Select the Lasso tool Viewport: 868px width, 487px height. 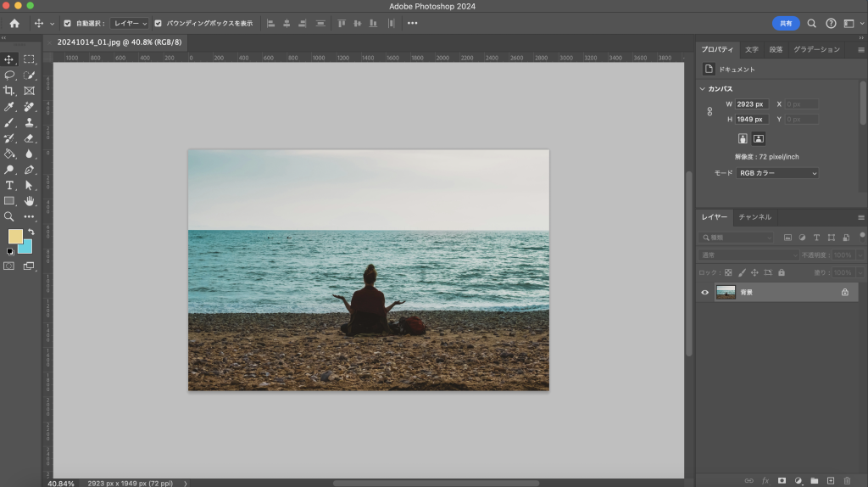pos(9,75)
